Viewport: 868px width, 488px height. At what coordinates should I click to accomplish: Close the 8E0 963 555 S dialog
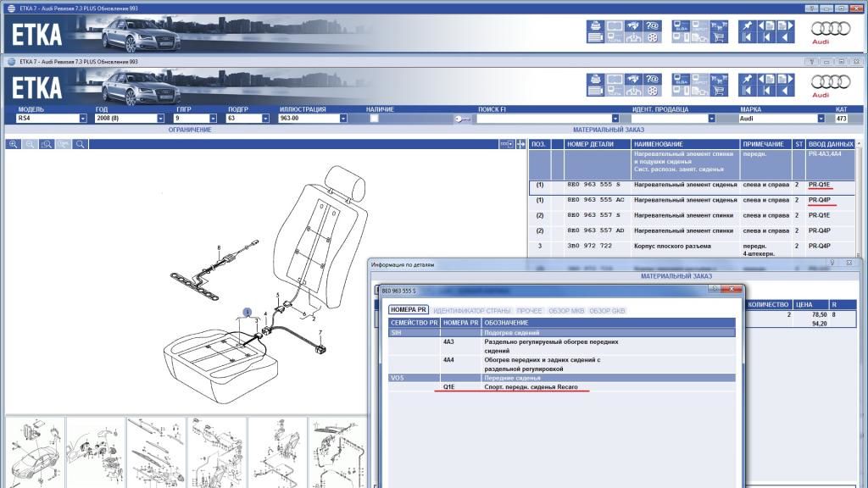[732, 289]
